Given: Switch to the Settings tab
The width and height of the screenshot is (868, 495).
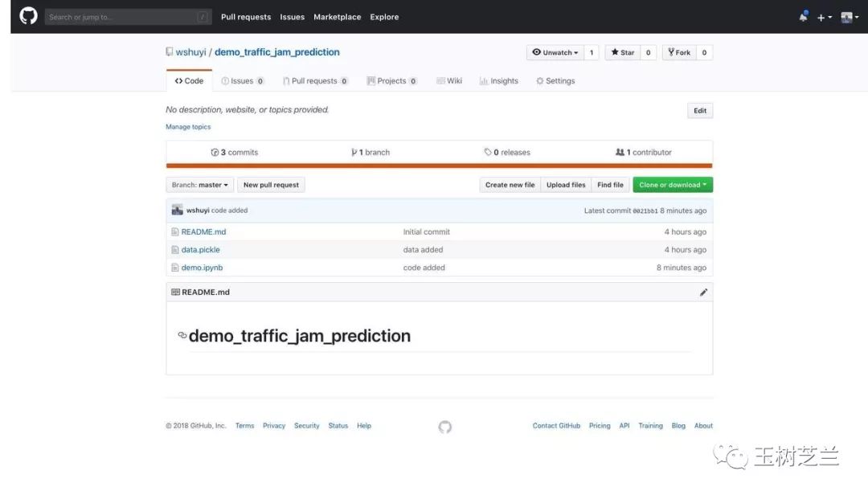Looking at the screenshot, I should point(555,81).
